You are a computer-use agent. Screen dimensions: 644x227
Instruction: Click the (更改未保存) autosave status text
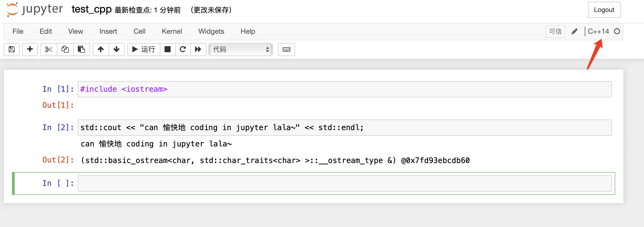click(211, 10)
